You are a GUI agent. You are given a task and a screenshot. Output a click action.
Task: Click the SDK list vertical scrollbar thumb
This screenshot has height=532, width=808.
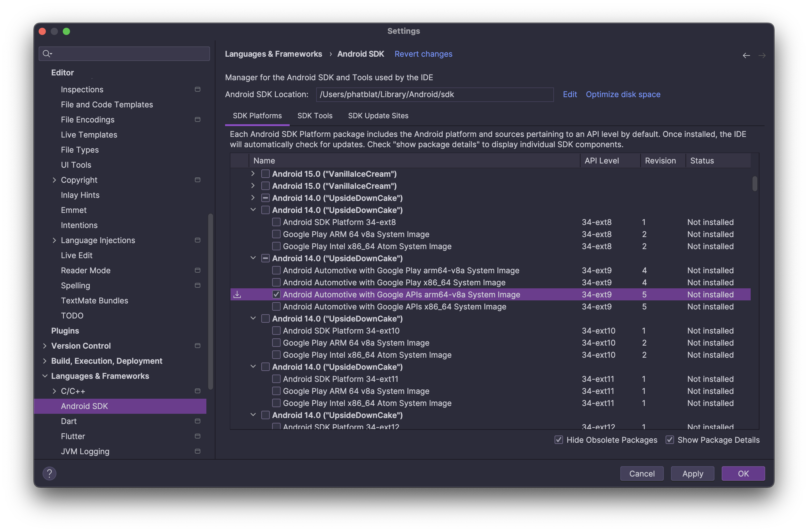(x=754, y=184)
